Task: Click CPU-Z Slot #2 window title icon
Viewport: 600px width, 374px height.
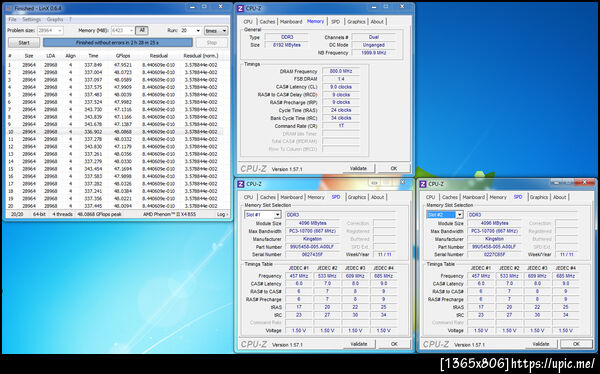Action: [422, 184]
